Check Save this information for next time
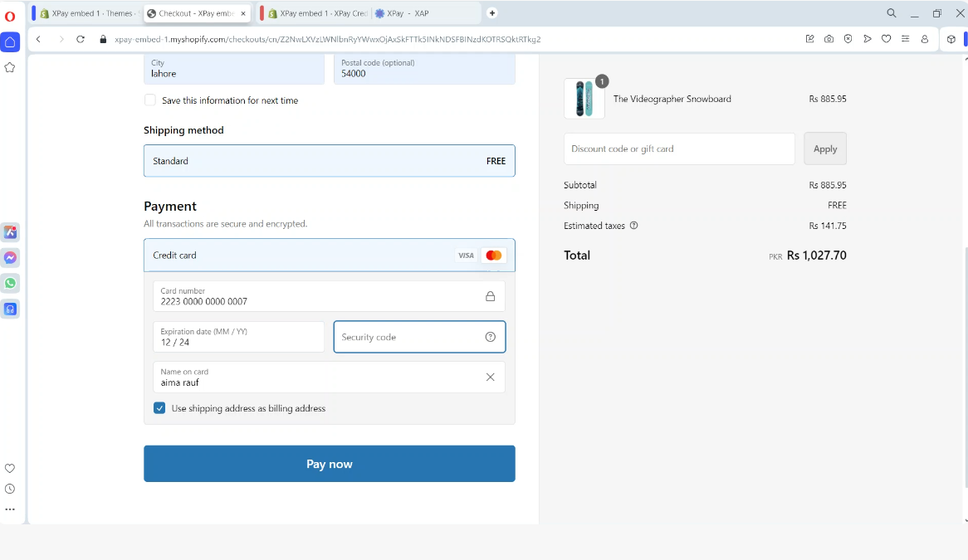 tap(150, 100)
